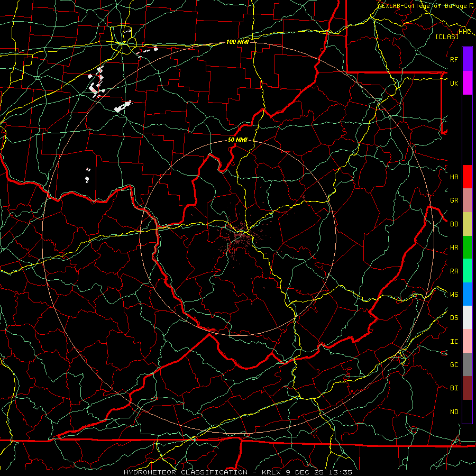
Task: Click the RA legend label
Action: pos(454,271)
